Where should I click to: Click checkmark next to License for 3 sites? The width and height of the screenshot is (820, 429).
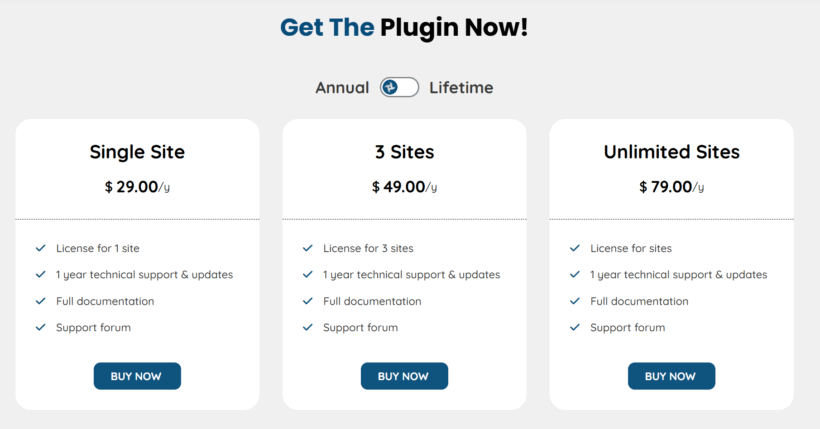tap(308, 248)
